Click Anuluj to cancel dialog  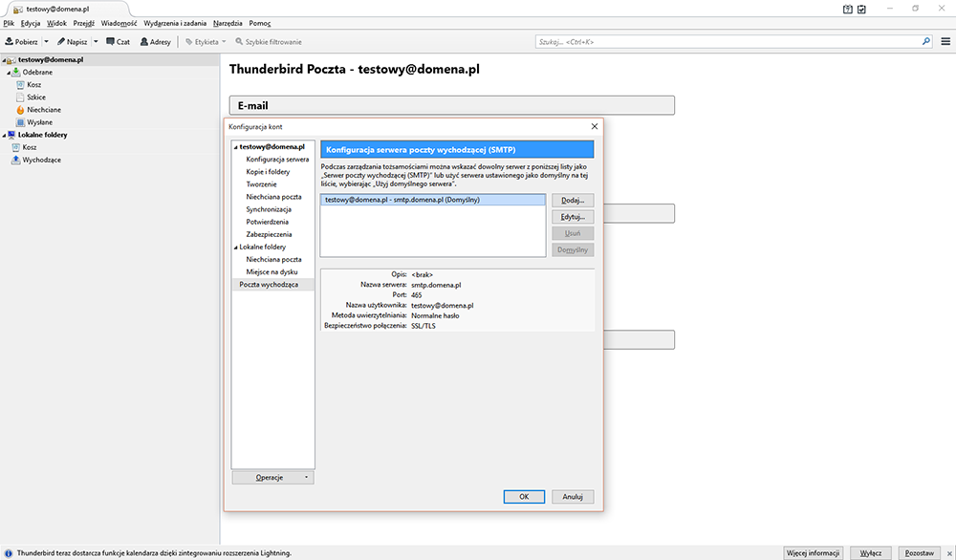click(573, 497)
